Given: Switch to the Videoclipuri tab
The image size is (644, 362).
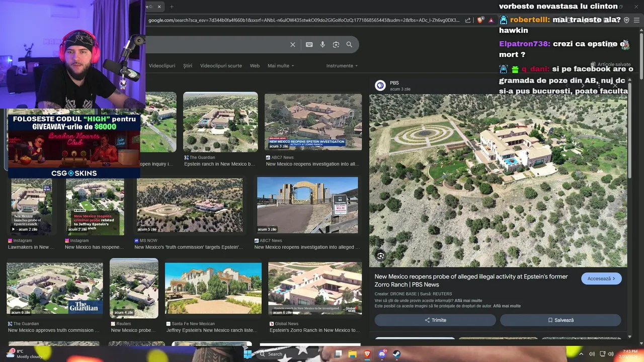Looking at the screenshot, I should click(x=162, y=66).
